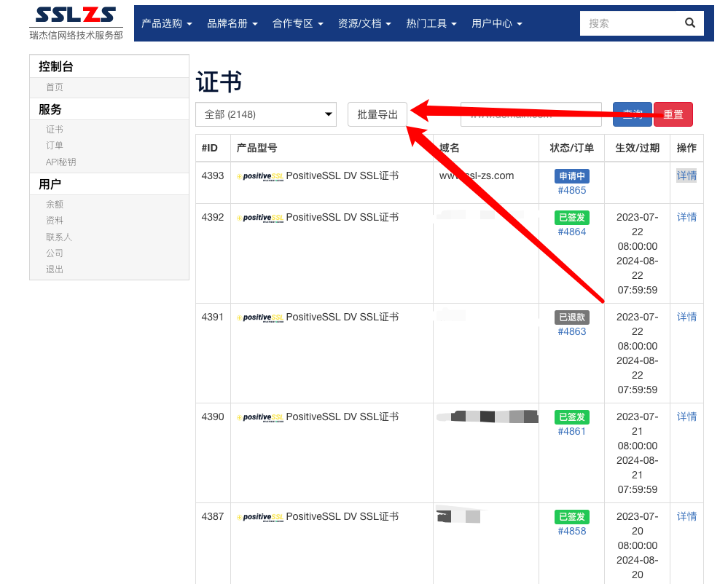Click the #ID column header
This screenshot has height=584, width=728.
coord(209,148)
